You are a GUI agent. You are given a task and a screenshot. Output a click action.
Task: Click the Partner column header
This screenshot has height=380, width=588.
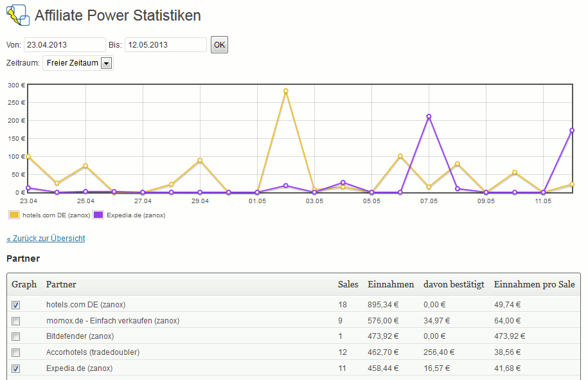pyautogui.click(x=61, y=284)
